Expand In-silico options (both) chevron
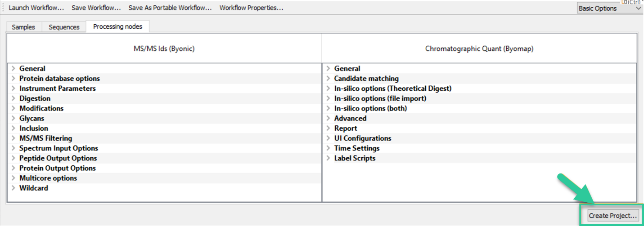Viewport: 644px width, 226px height. [x=329, y=108]
